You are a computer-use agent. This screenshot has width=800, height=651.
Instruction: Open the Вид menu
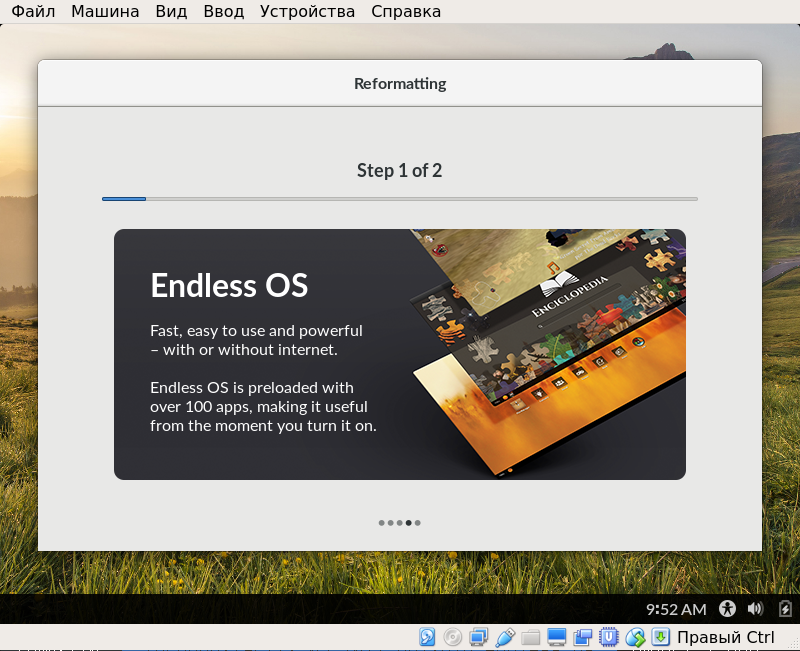pos(171,11)
